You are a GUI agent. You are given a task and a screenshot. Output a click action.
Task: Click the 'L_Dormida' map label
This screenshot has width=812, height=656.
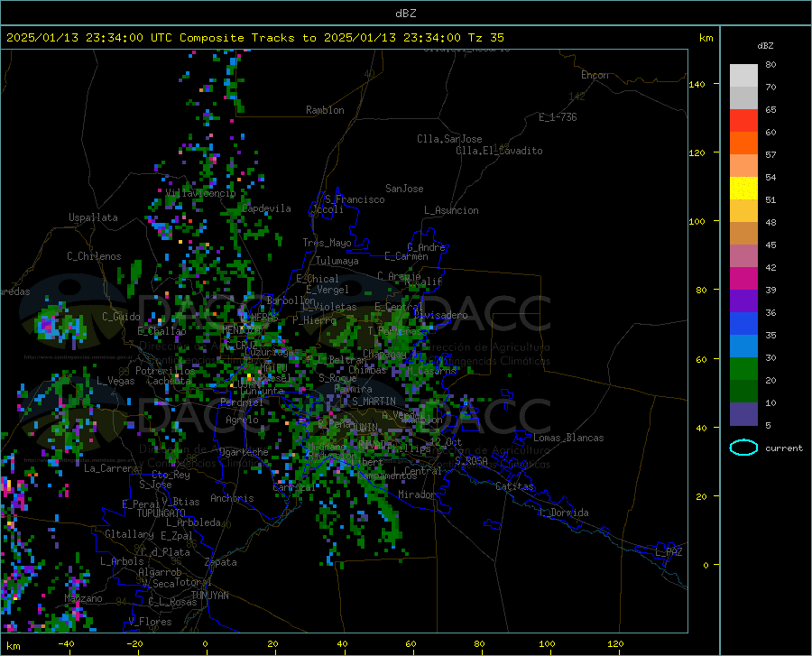pos(564,513)
